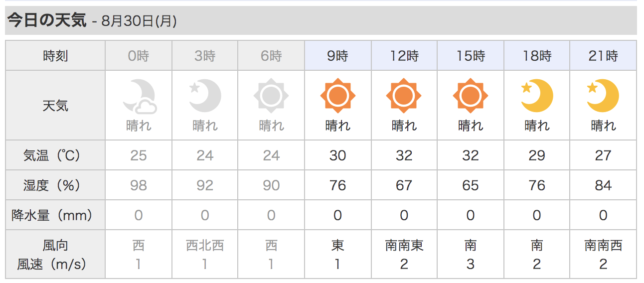Click the 降水量（mm） row label
The image size is (644, 283).
click(x=55, y=215)
